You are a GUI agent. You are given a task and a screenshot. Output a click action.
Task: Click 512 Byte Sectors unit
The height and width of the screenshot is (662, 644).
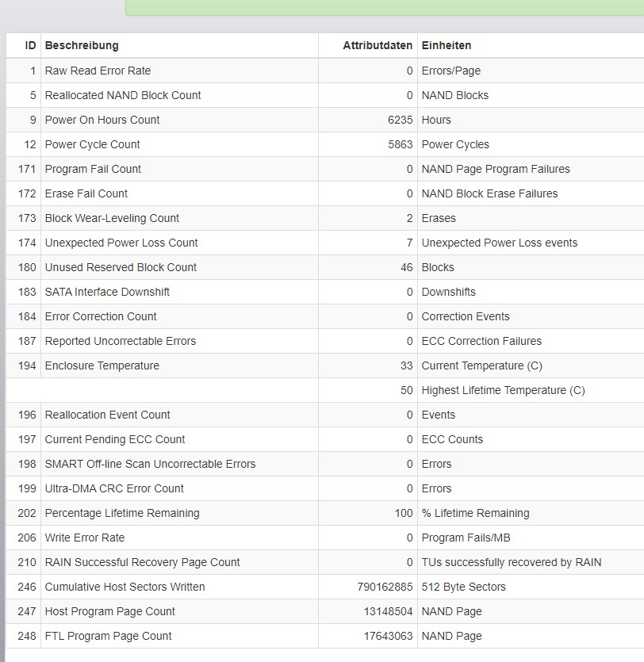464,587
